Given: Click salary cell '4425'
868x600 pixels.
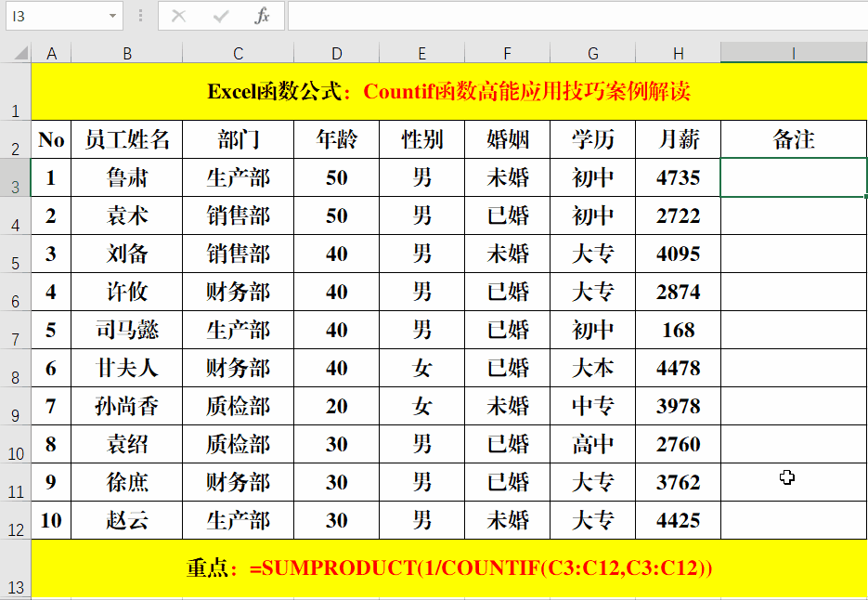Looking at the screenshot, I should 678,520.
